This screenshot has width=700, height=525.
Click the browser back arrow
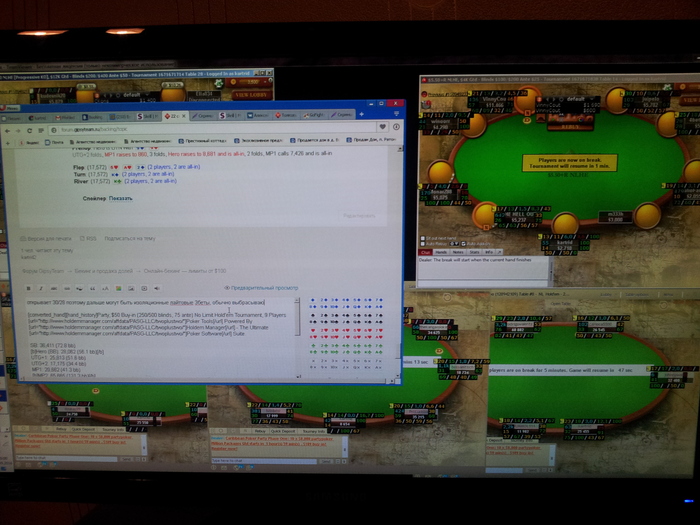click(x=8, y=131)
